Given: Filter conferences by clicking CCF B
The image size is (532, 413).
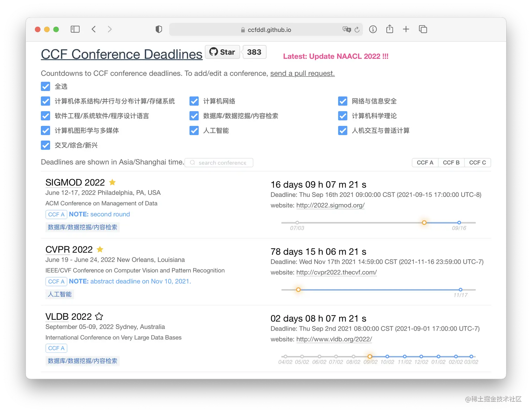Looking at the screenshot, I should [x=451, y=162].
